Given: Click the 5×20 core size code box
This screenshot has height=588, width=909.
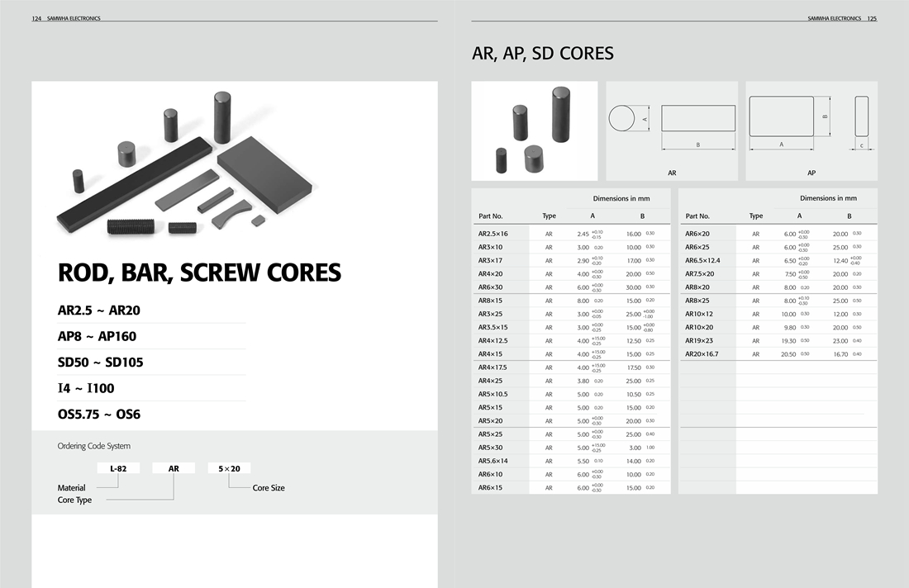Looking at the screenshot, I should (229, 468).
